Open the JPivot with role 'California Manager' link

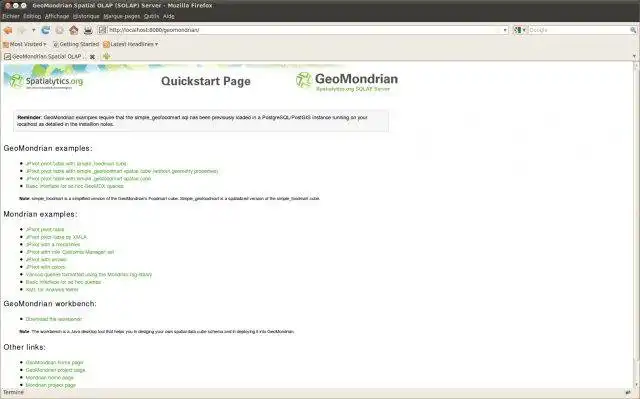[x=70, y=252]
